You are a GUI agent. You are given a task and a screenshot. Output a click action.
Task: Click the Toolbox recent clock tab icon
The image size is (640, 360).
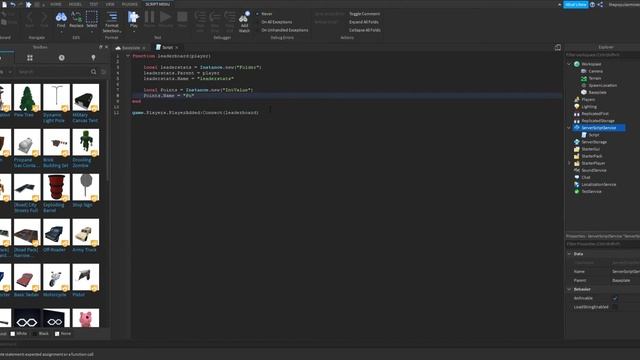(x=62, y=58)
